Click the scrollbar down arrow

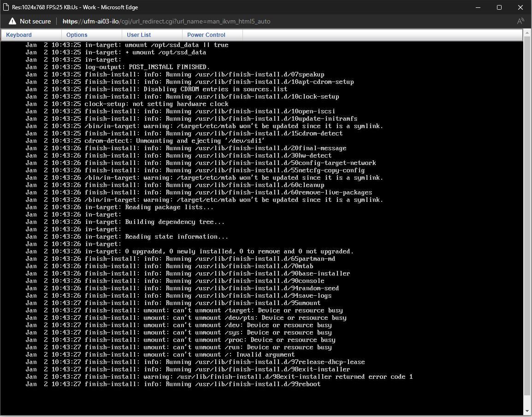pyautogui.click(x=526, y=410)
